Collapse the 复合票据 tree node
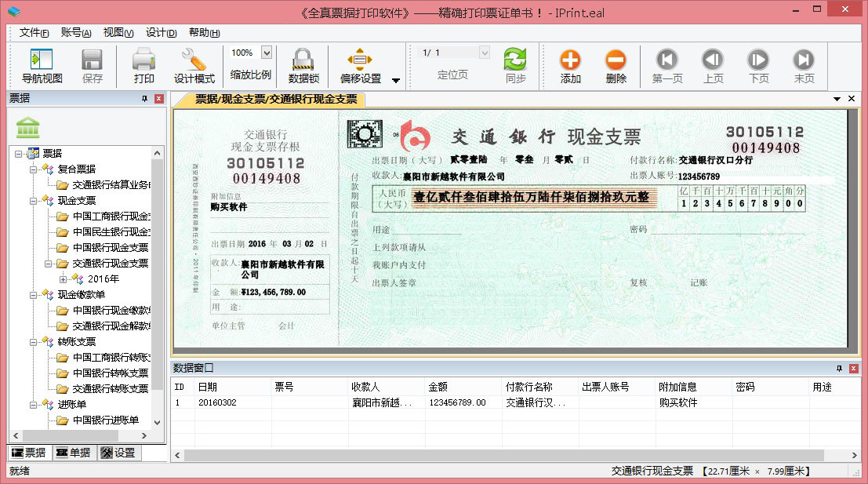 [33, 169]
